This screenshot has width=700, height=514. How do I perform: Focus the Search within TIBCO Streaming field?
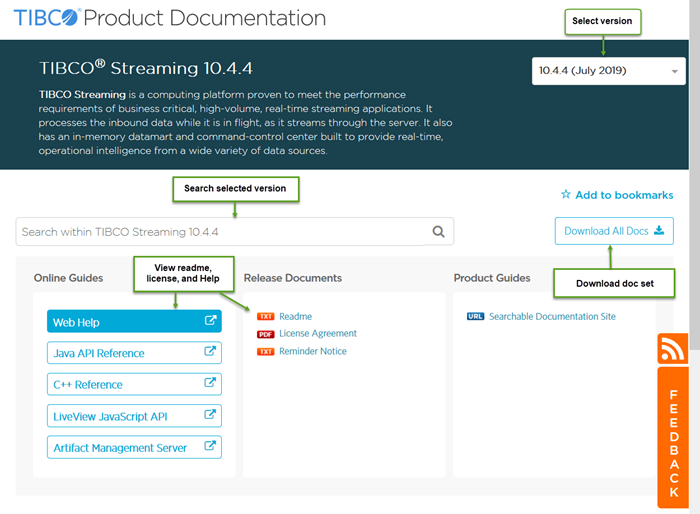220,232
